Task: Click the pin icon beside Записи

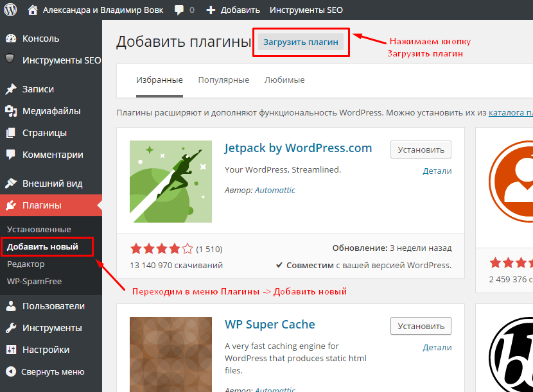Action: pos(11,89)
